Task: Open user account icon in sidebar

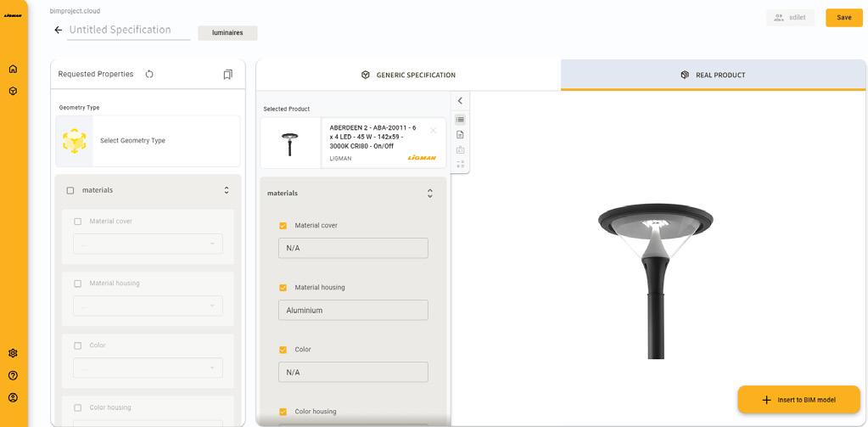Action: click(x=14, y=397)
